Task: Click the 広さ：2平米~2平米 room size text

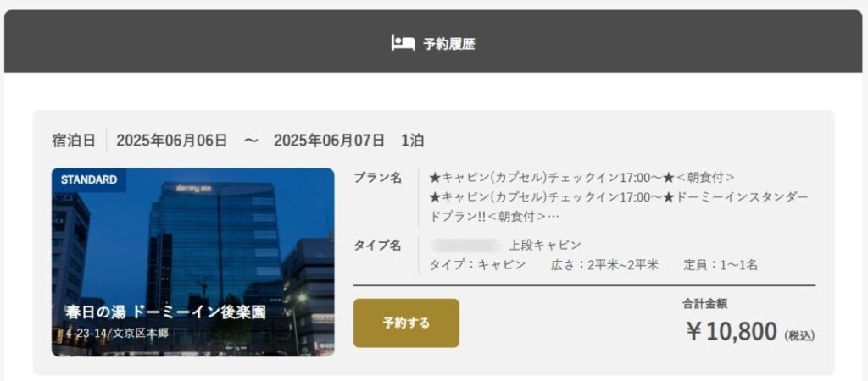Action: click(x=604, y=265)
